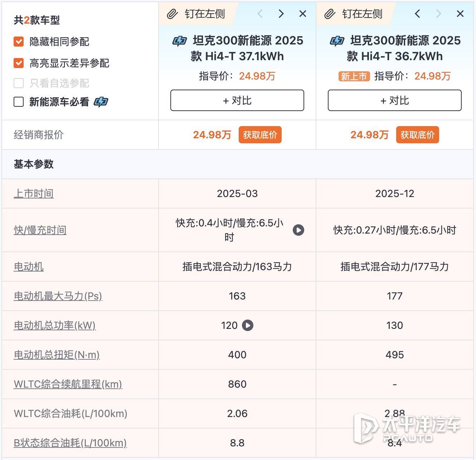
Task: Click the paperclip pin icon on second car column
Action: [x=330, y=14]
